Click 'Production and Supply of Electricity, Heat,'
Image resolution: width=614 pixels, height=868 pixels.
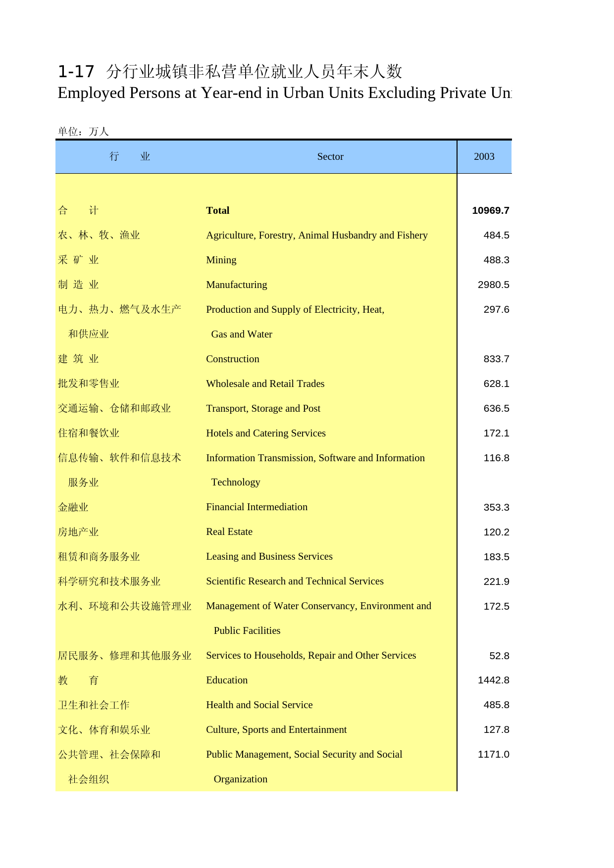click(295, 309)
